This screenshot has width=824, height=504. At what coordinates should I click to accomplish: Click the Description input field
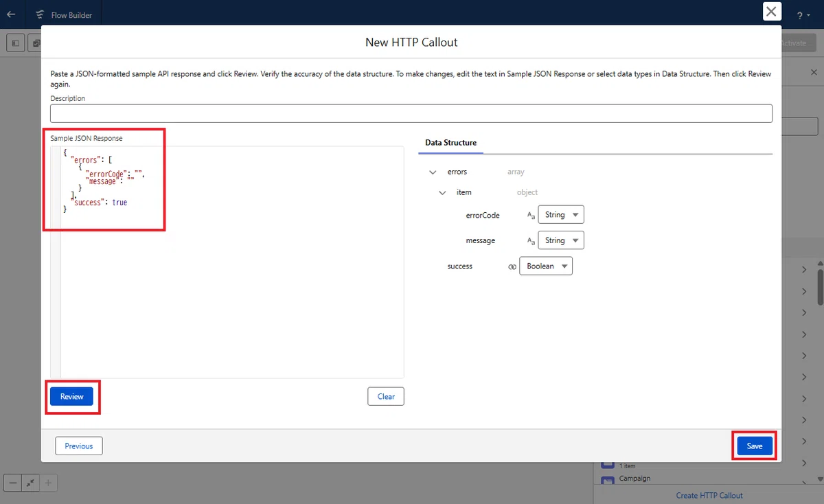[411, 113]
